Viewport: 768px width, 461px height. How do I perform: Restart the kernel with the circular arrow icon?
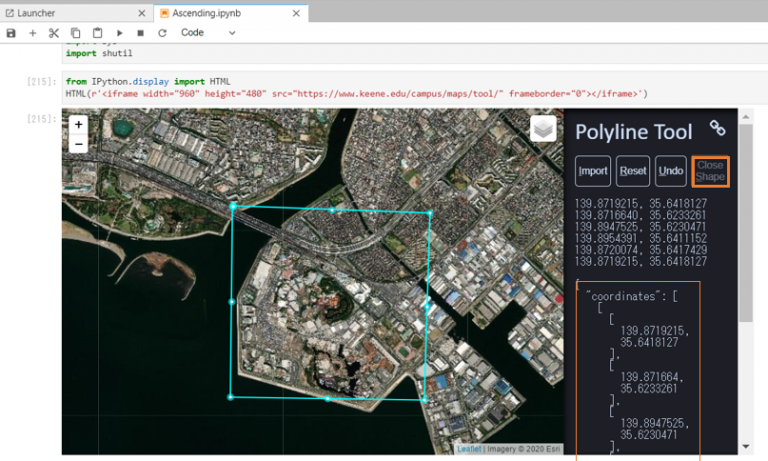[x=162, y=33]
